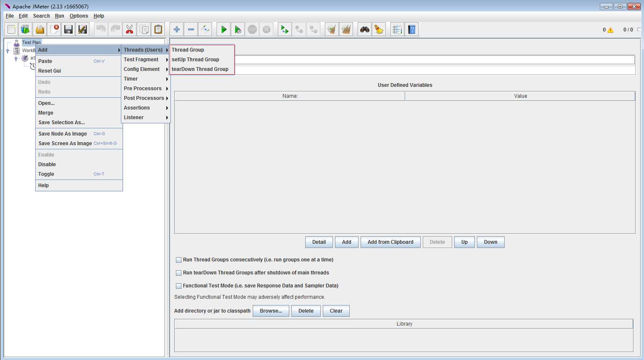The image size is (644, 360).
Task: Click Add button below variables table
Action: tap(347, 242)
